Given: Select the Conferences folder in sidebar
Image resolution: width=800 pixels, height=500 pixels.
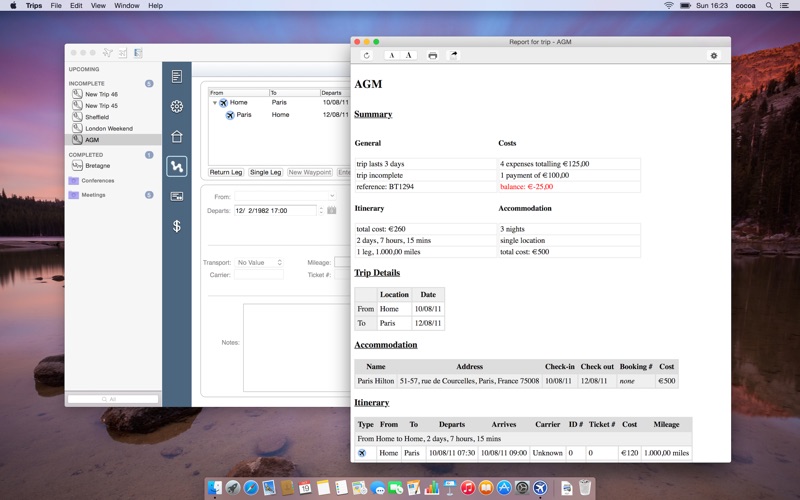Looking at the screenshot, I should coord(97,181).
